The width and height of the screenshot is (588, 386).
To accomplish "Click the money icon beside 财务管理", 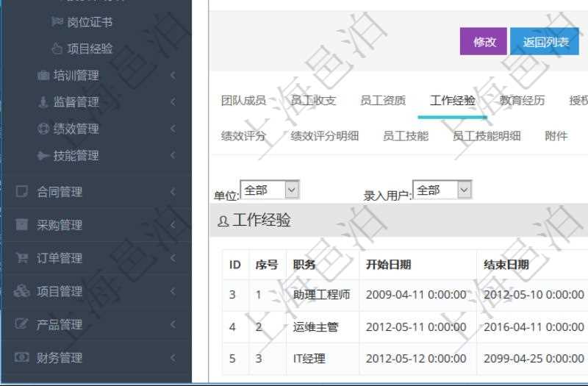I will coord(21,357).
